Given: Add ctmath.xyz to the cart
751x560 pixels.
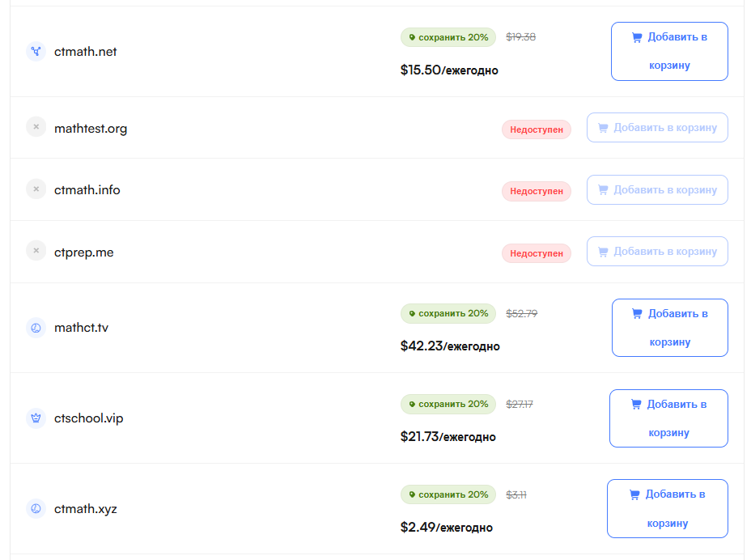Looking at the screenshot, I should click(x=667, y=509).
